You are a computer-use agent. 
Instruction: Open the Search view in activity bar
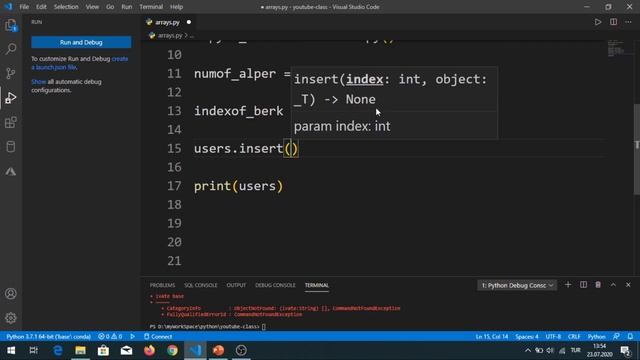11,49
